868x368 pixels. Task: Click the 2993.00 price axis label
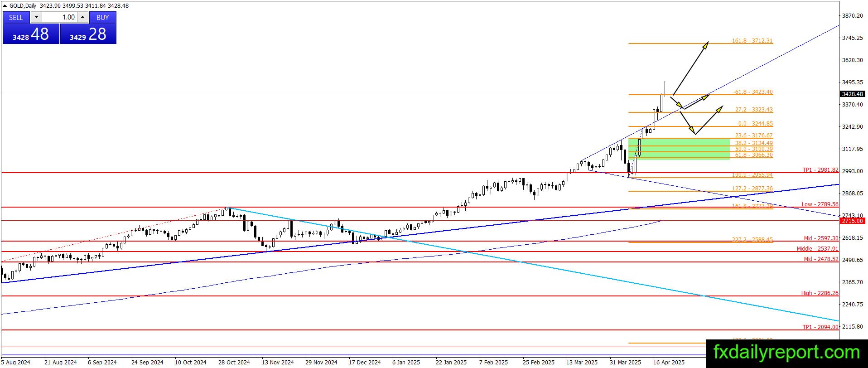(852, 171)
